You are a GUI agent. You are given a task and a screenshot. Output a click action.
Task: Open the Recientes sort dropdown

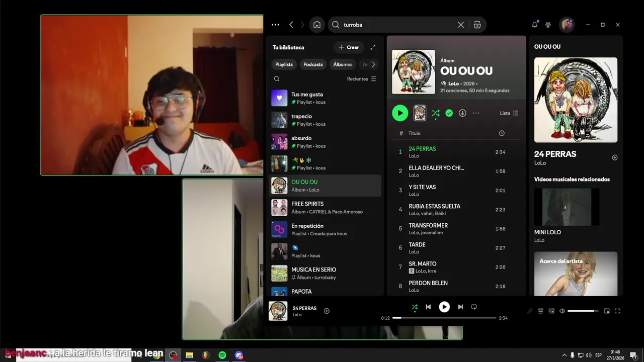click(x=361, y=79)
